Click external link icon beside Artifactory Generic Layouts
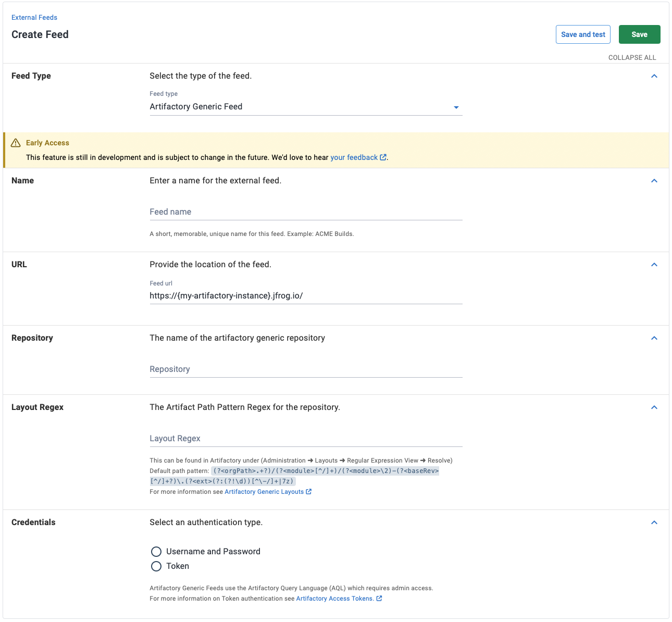The width and height of the screenshot is (672, 622). pyautogui.click(x=309, y=492)
